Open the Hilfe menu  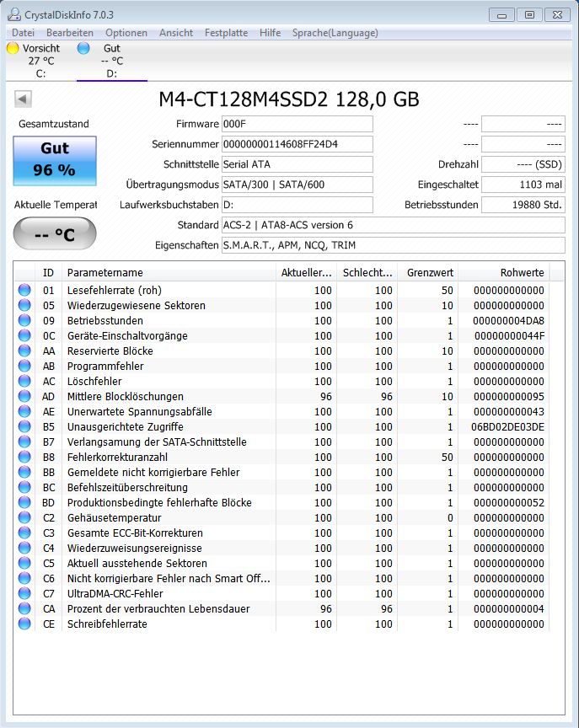(271, 33)
